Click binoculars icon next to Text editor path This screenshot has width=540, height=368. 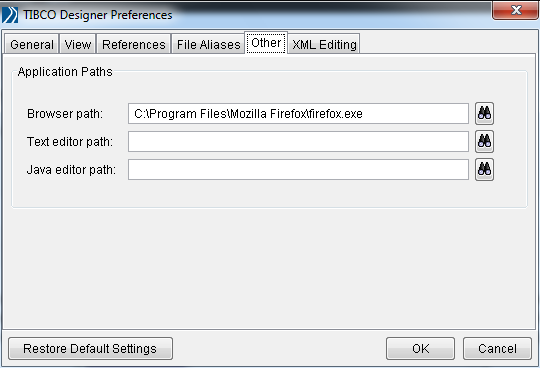coord(484,141)
